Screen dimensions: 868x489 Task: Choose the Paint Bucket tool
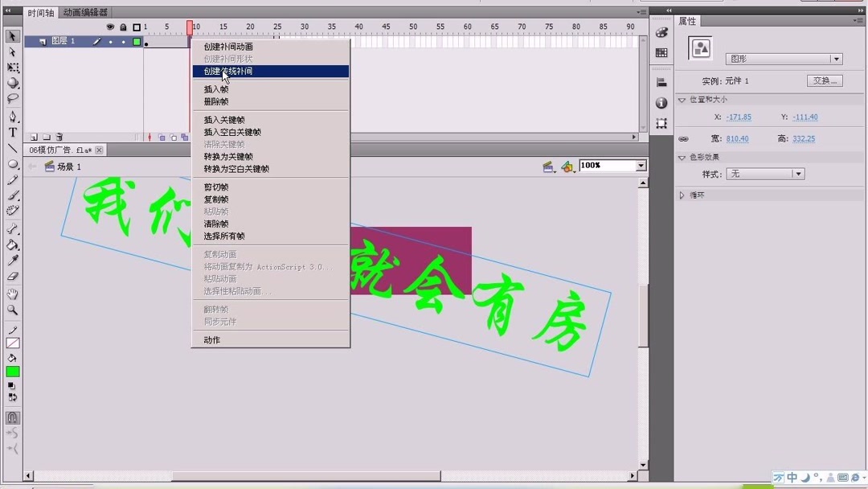pyautogui.click(x=12, y=242)
